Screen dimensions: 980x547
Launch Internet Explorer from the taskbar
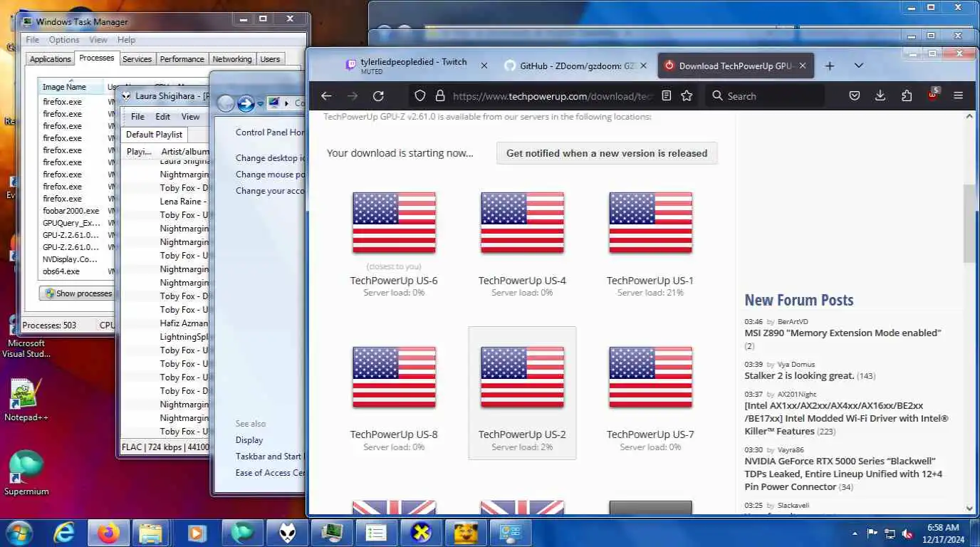click(65, 533)
